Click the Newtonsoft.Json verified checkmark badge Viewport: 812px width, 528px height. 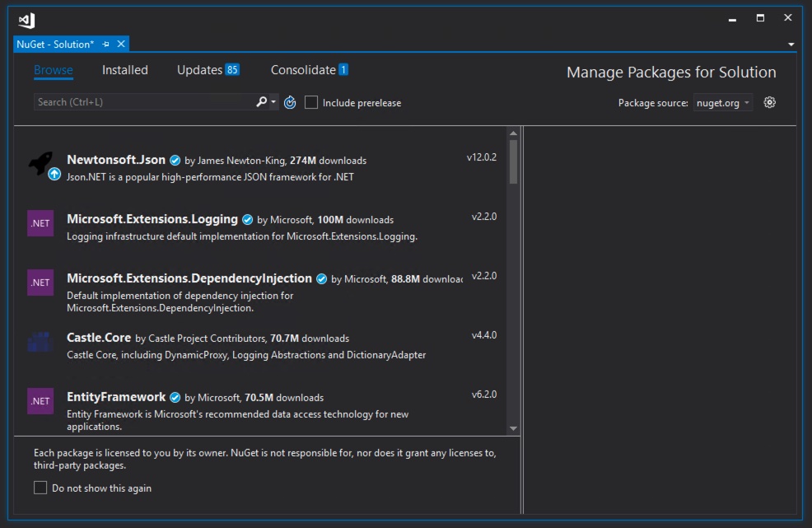tap(175, 160)
